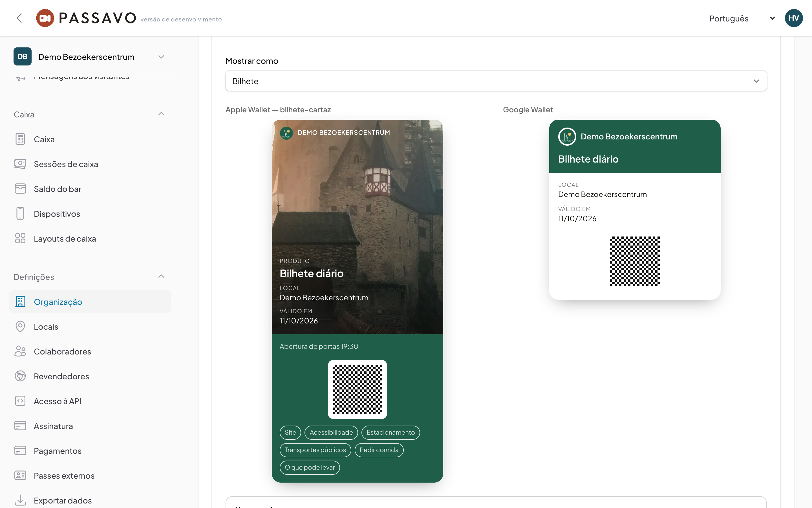812x508 pixels.
Task: Open the HV user avatar menu
Action: pos(794,18)
